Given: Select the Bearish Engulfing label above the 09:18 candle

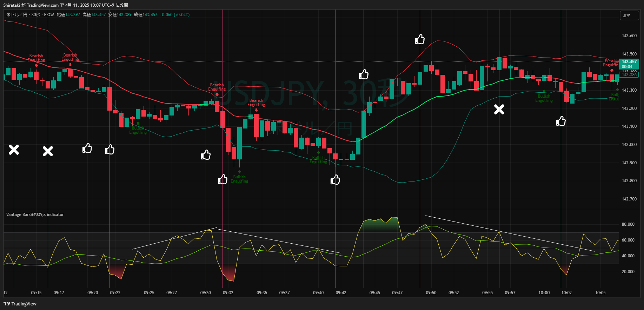Looking at the screenshot, I should point(70,57).
